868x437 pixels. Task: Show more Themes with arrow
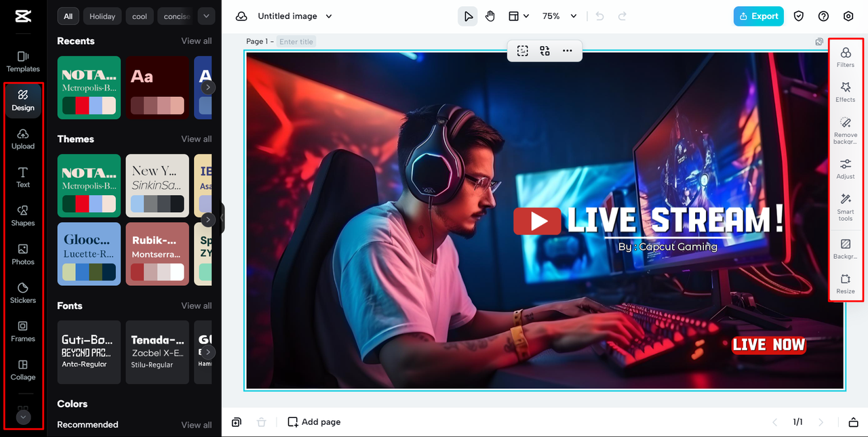(208, 220)
